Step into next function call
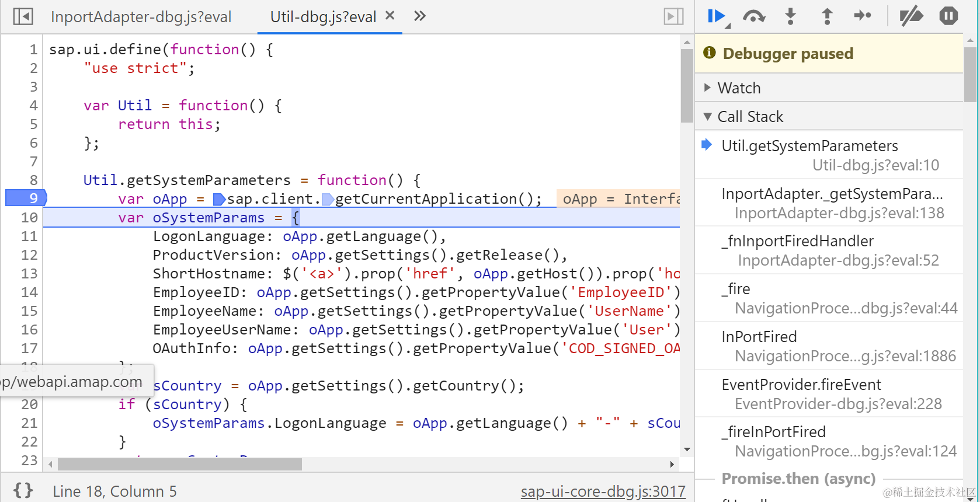 click(790, 16)
